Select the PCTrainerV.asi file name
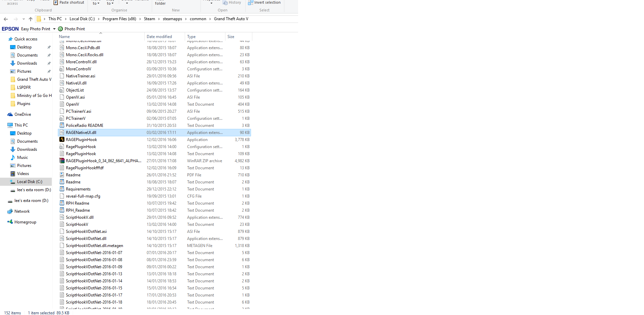 point(79,111)
